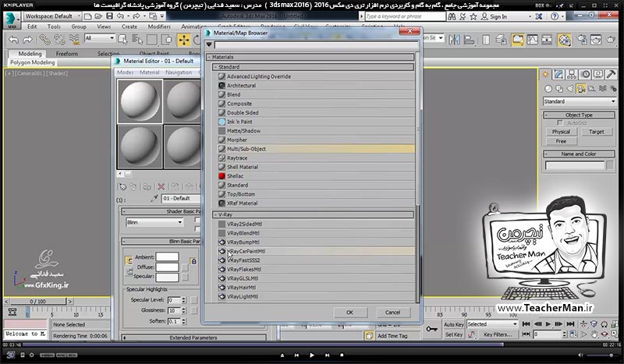Image resolution: width=624 pixels, height=364 pixels.
Task: Click the Align tool icon
Action: (469, 40)
